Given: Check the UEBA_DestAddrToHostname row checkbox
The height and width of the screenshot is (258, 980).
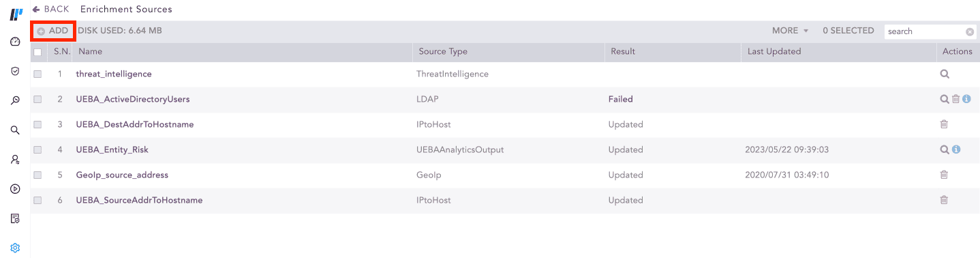Looking at the screenshot, I should click(37, 124).
